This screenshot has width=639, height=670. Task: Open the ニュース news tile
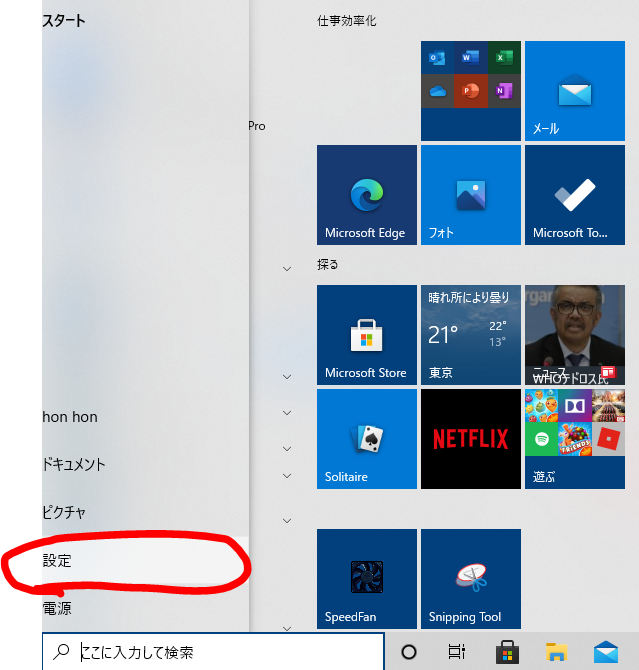click(x=575, y=335)
